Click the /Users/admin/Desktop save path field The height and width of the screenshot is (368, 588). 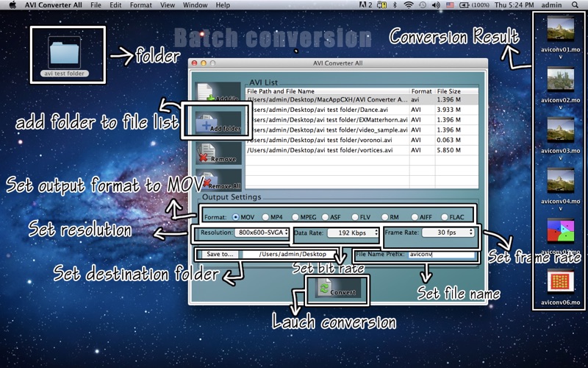pyautogui.click(x=290, y=254)
